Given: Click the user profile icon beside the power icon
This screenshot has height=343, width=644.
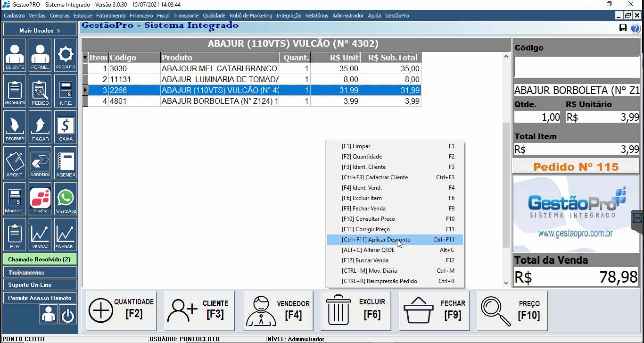Looking at the screenshot, I should (x=49, y=314).
